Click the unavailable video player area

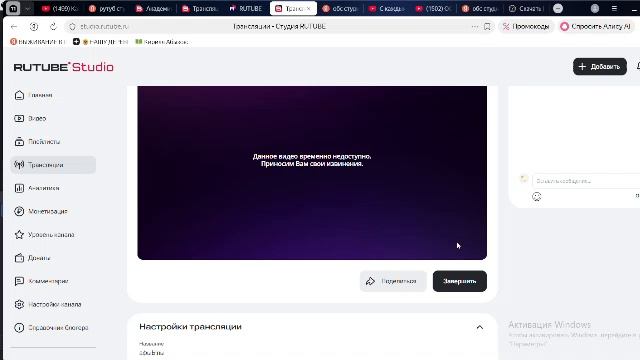[312, 173]
